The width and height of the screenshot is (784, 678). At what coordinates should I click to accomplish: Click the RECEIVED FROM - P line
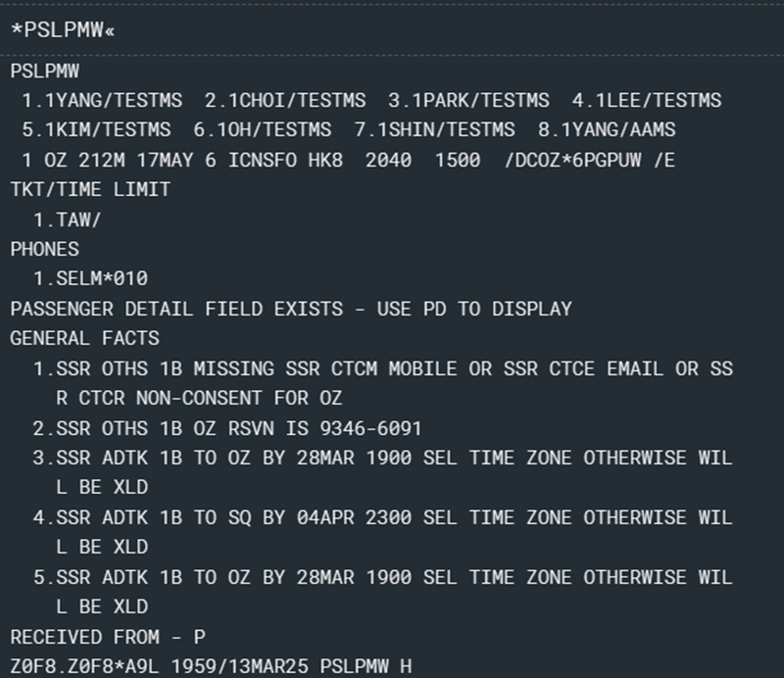click(x=108, y=637)
